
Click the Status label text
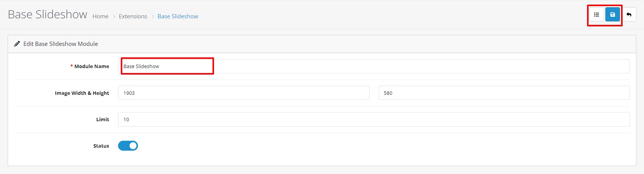coord(101,146)
